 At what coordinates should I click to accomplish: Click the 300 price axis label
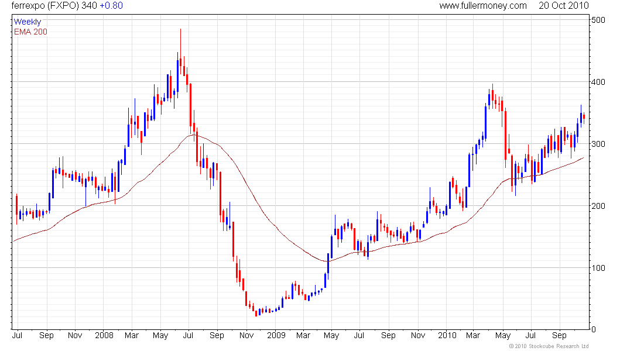598,144
